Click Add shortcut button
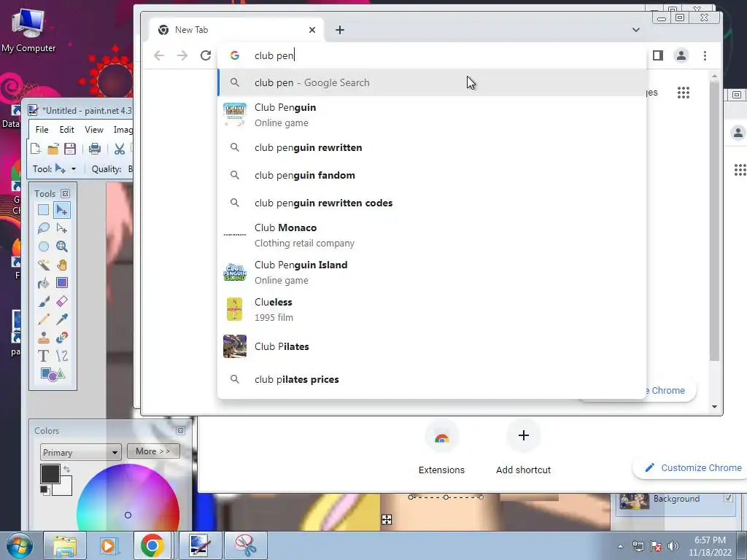The height and width of the screenshot is (560, 747). click(x=523, y=448)
